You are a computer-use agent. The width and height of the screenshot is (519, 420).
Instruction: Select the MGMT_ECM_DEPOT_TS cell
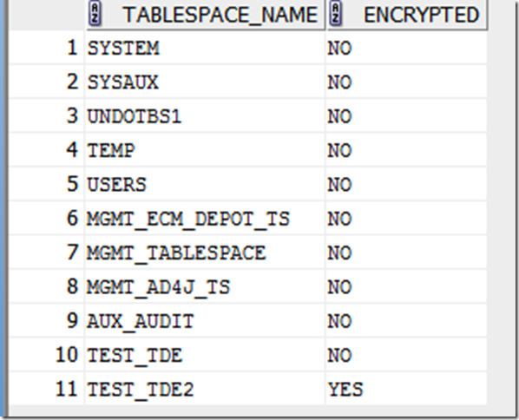click(205, 219)
